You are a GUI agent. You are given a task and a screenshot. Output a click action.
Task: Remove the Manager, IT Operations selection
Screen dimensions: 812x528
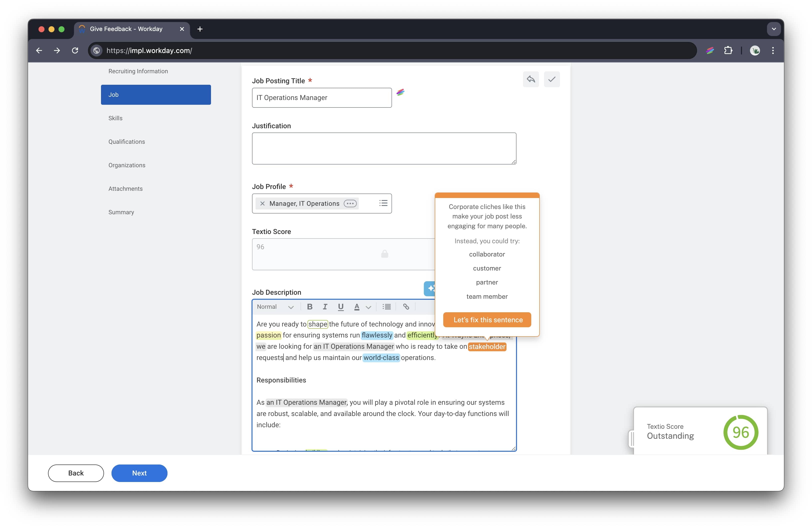(x=262, y=204)
